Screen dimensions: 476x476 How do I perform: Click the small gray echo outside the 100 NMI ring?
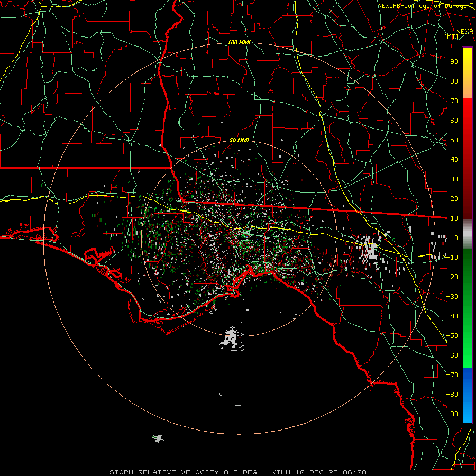[x=158, y=438]
